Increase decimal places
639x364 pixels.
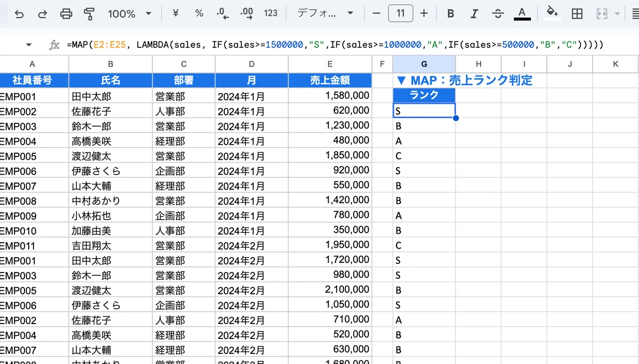[247, 13]
